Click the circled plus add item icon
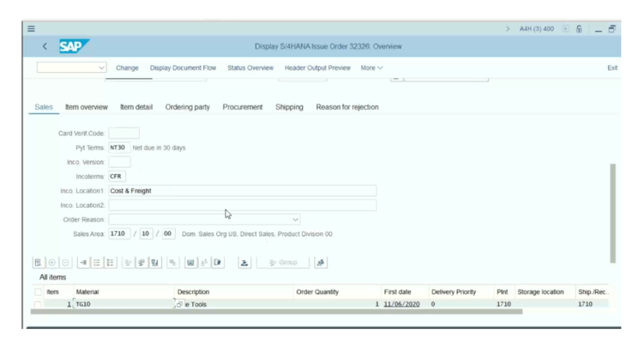This screenshot has width=644, height=346. [52, 262]
